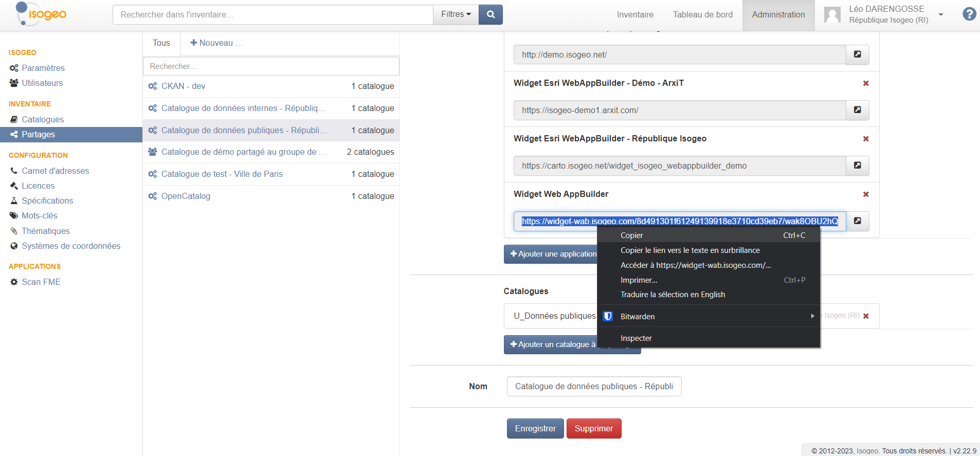Click the Scan FME gear icon

click(x=14, y=282)
